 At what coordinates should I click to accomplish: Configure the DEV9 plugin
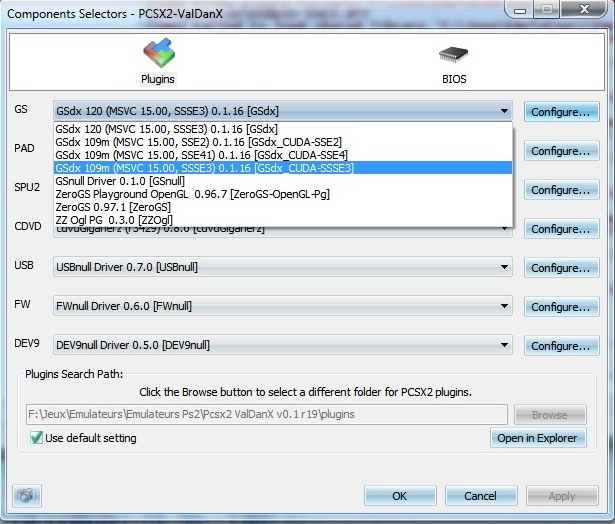tap(561, 346)
